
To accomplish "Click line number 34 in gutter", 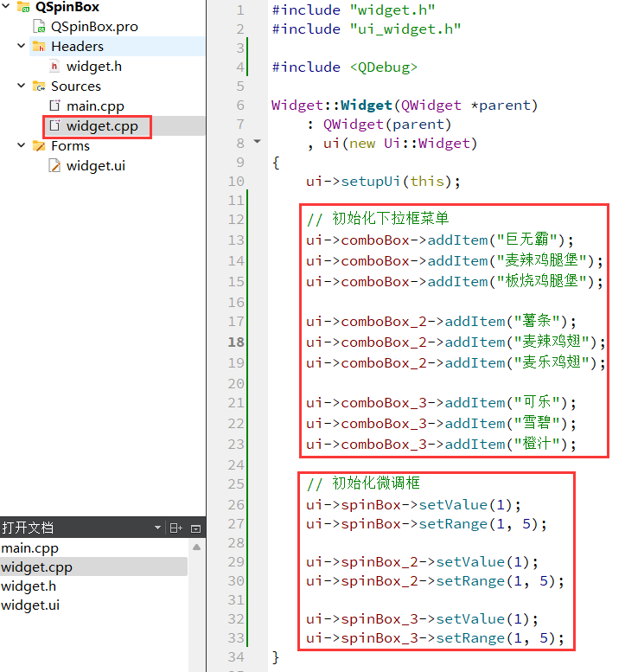I will tap(236, 656).
